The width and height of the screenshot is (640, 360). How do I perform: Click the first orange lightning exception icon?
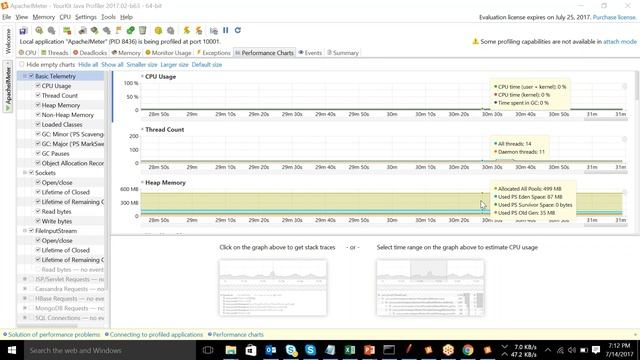187,31
